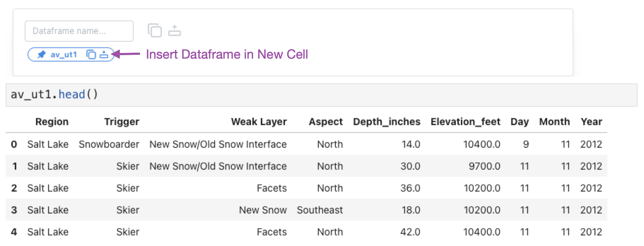Click the 9700.0 elevation value

[x=485, y=166]
